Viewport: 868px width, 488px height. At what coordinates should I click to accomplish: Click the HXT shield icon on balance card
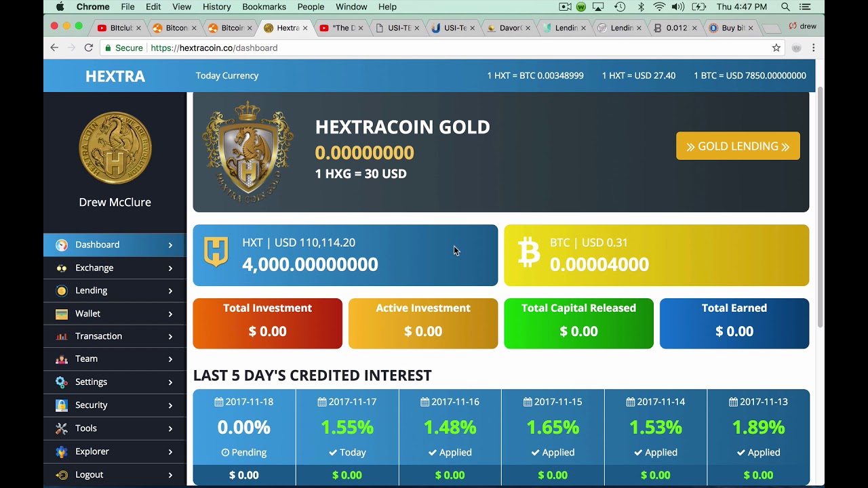(x=216, y=251)
